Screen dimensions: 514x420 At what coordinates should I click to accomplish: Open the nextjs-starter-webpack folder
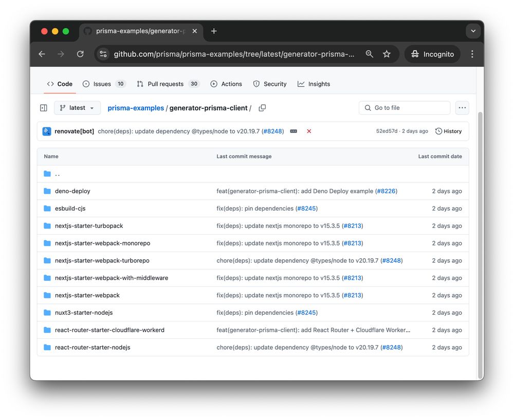pyautogui.click(x=87, y=295)
